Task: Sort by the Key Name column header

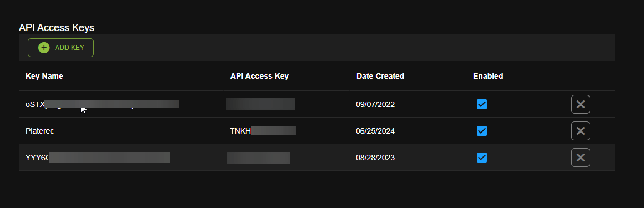Action: pyautogui.click(x=44, y=76)
